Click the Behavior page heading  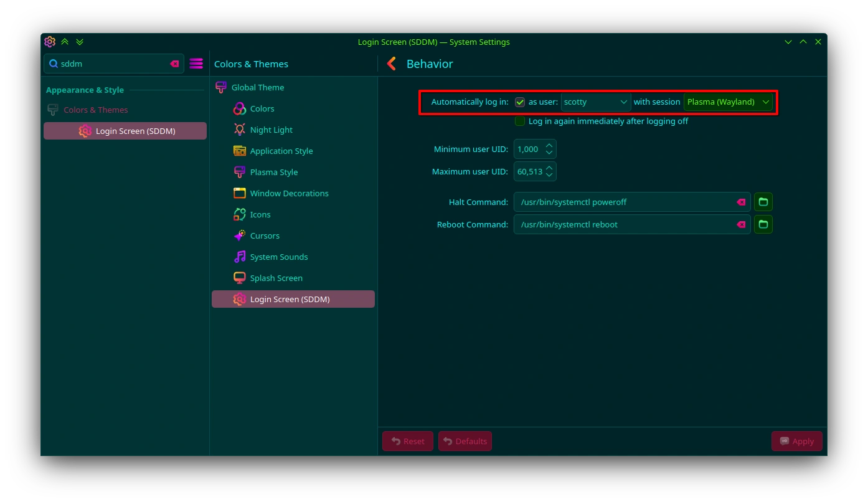430,64
